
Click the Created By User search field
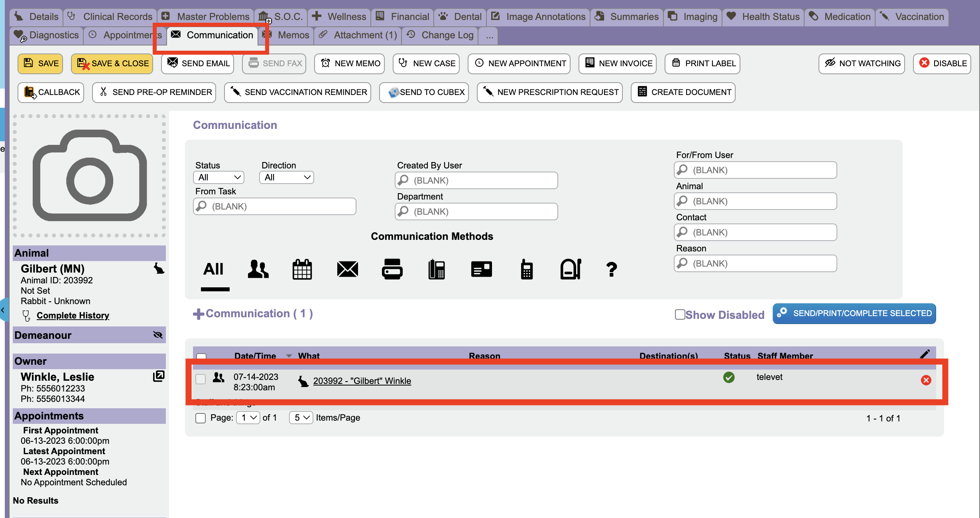click(x=476, y=180)
